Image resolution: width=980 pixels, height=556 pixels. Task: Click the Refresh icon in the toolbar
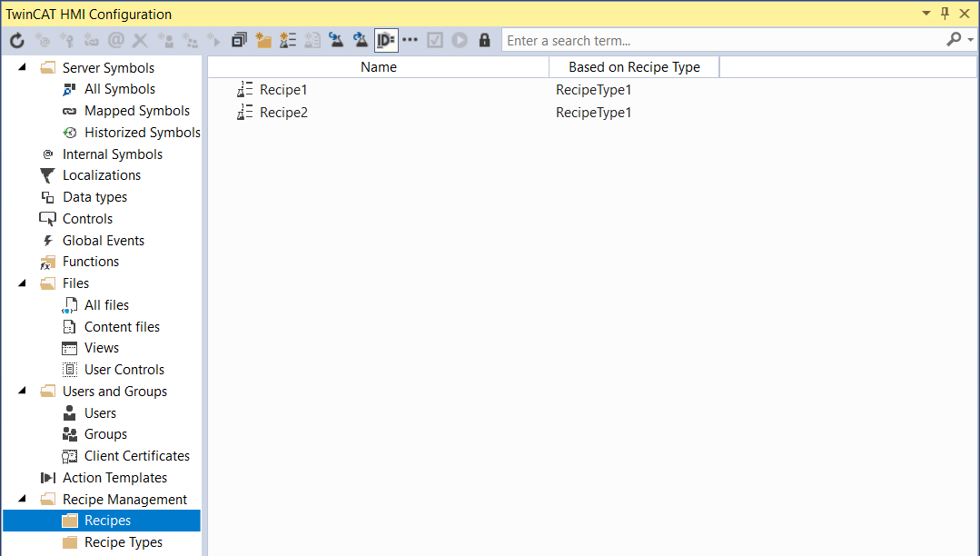click(17, 41)
